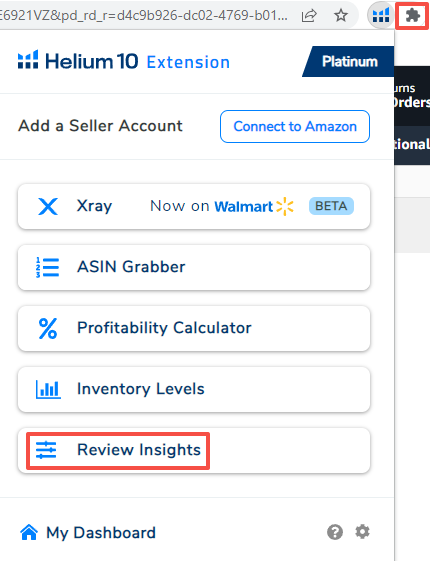Go to My Dashboard link

[x=101, y=533]
